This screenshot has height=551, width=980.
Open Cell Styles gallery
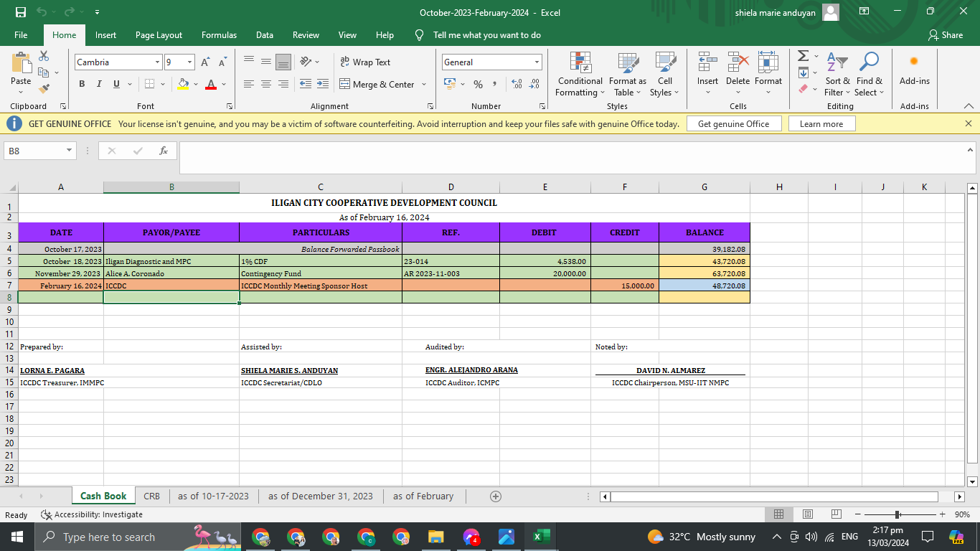pos(664,75)
